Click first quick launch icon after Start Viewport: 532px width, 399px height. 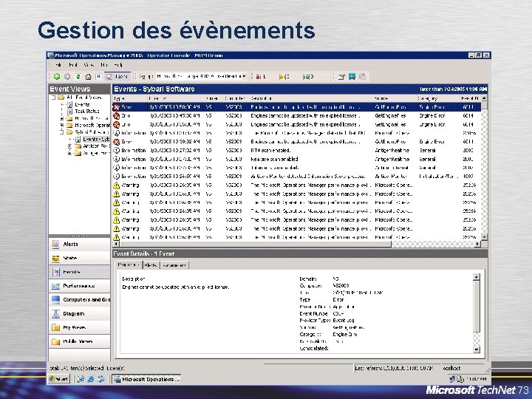[x=81, y=379]
